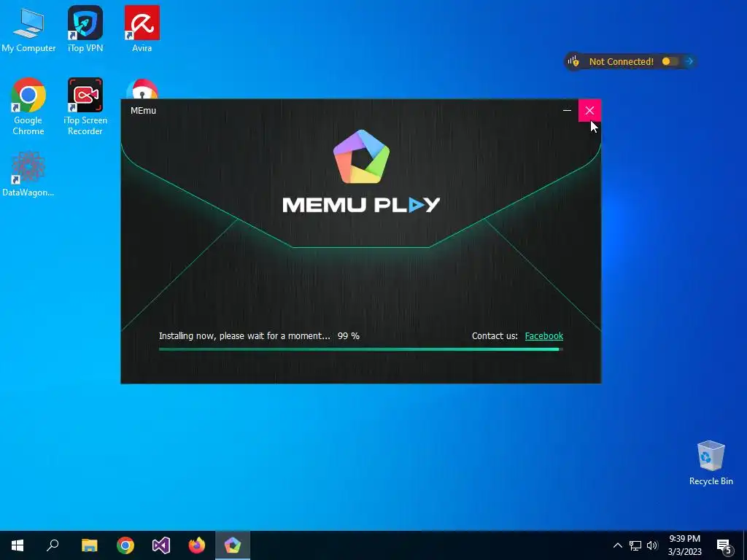Click the 'Installing now, please wait' status text
747x560 pixels.
tap(244, 335)
